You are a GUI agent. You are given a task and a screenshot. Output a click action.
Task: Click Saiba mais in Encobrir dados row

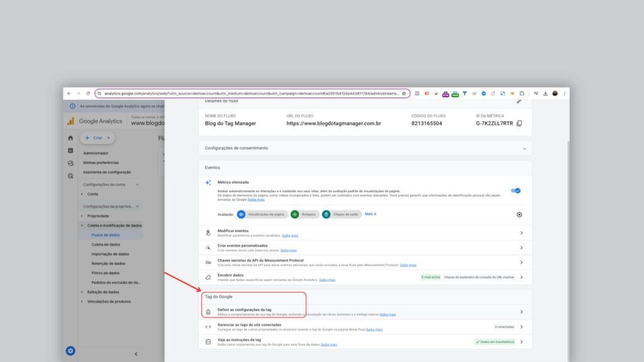click(327, 280)
